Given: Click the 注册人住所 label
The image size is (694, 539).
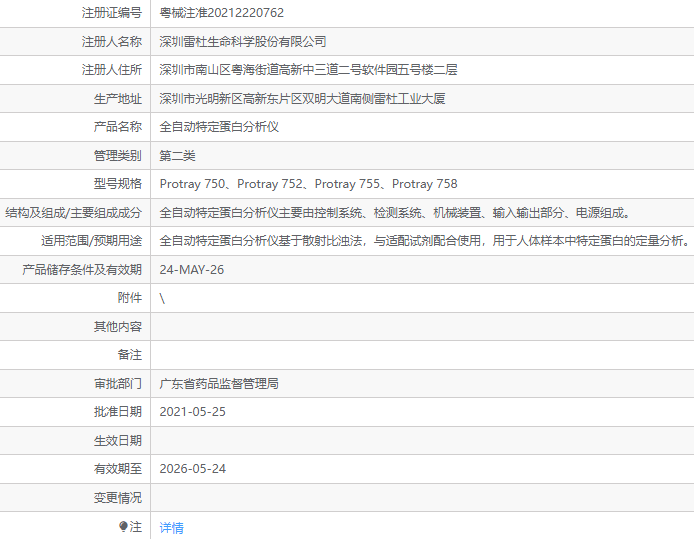Looking at the screenshot, I should [112, 70].
